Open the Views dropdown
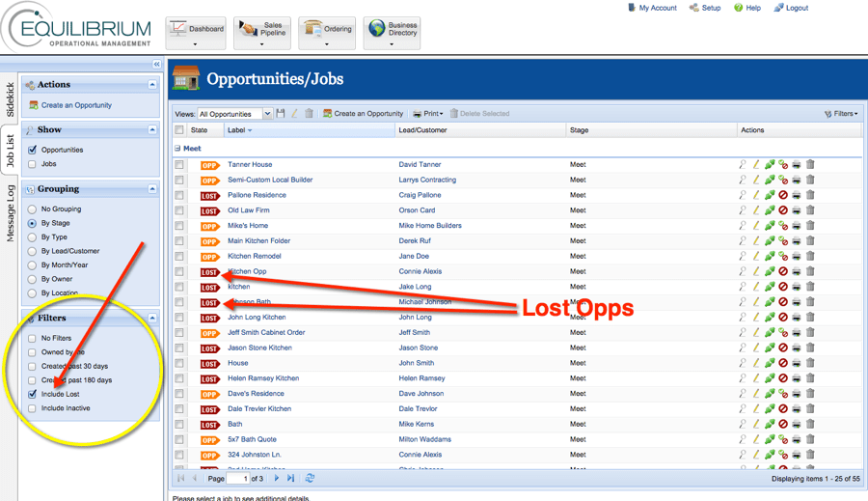The image size is (868, 501). coord(267,114)
